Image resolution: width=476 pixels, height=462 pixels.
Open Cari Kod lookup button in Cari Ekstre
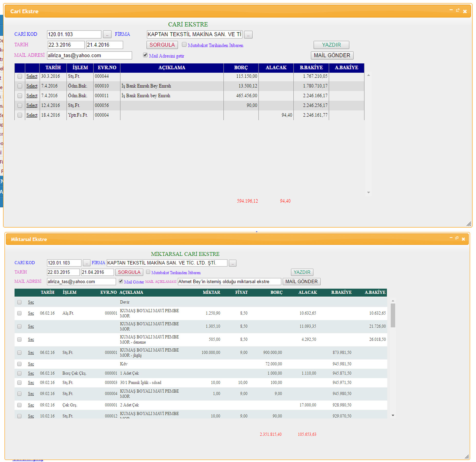(x=107, y=34)
